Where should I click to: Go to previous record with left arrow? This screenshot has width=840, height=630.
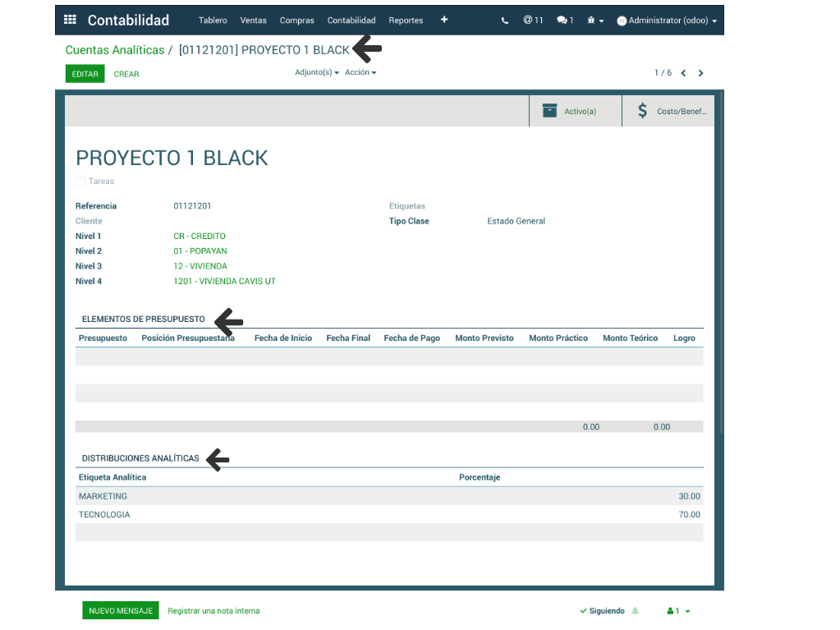[x=683, y=73]
